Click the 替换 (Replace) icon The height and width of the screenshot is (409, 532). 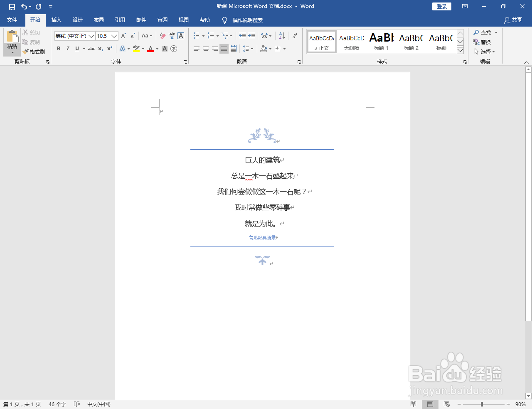483,42
